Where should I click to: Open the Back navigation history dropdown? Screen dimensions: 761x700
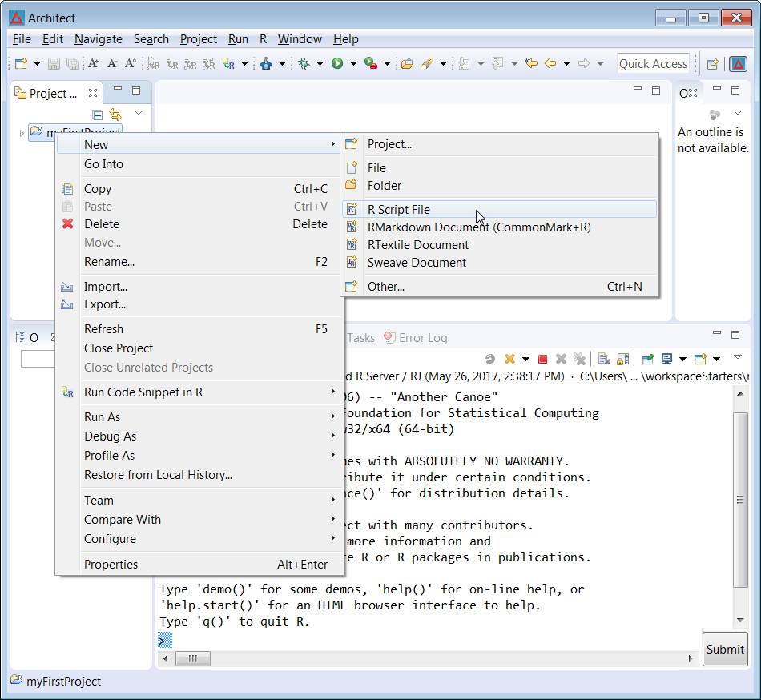pos(566,63)
